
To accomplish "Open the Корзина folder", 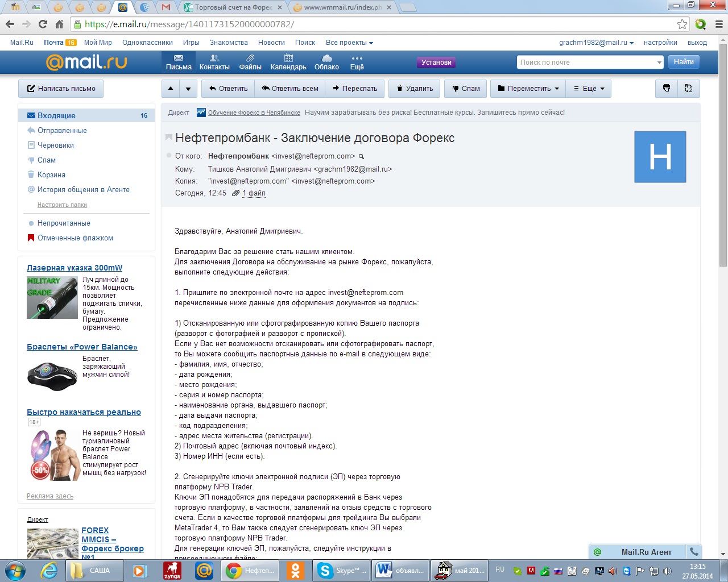I will tap(51, 175).
